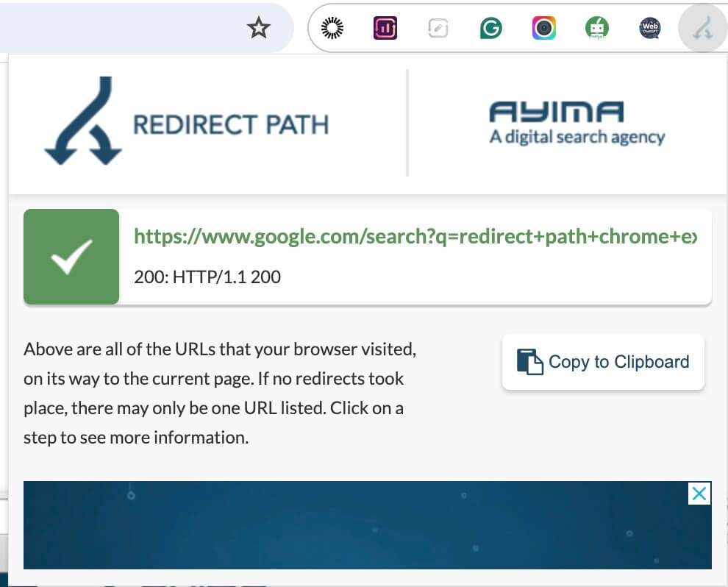728x587 pixels.
Task: Open the circular spinner extension icon
Action: (332, 28)
